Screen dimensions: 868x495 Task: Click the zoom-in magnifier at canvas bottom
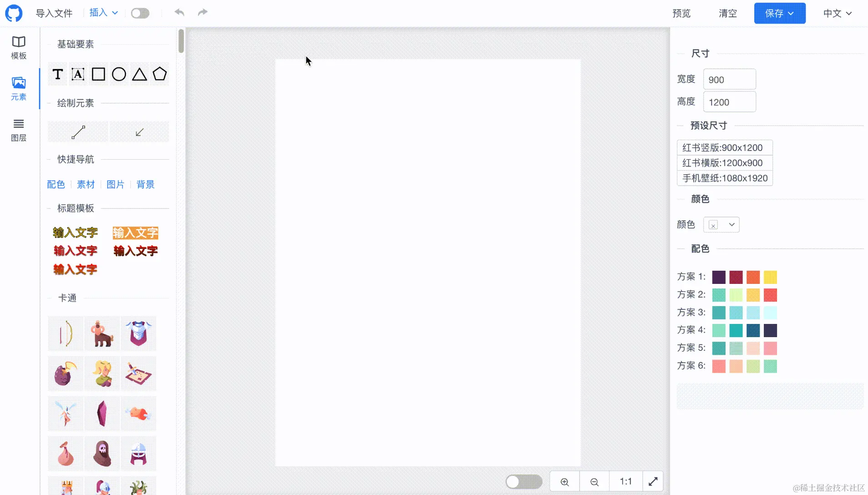click(x=564, y=481)
